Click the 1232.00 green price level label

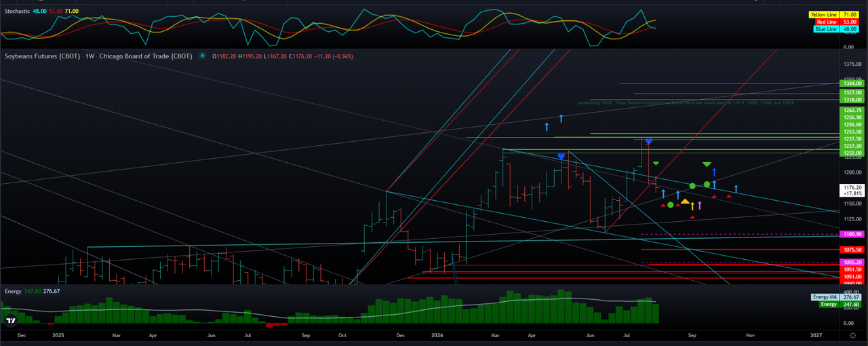tap(852, 153)
